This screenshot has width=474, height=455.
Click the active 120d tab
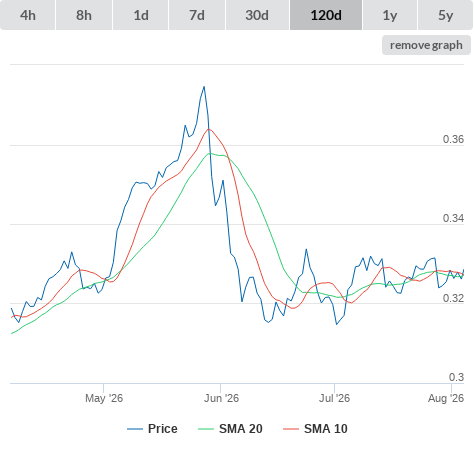tap(326, 15)
